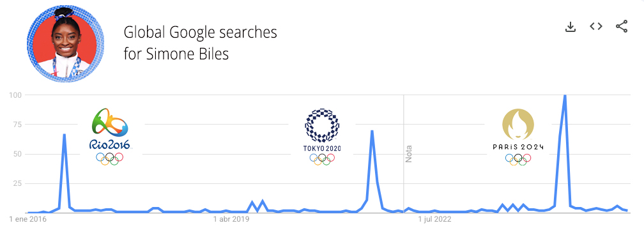644x237 pixels.
Task: Click the 100 value on y-axis
Action: click(15, 95)
